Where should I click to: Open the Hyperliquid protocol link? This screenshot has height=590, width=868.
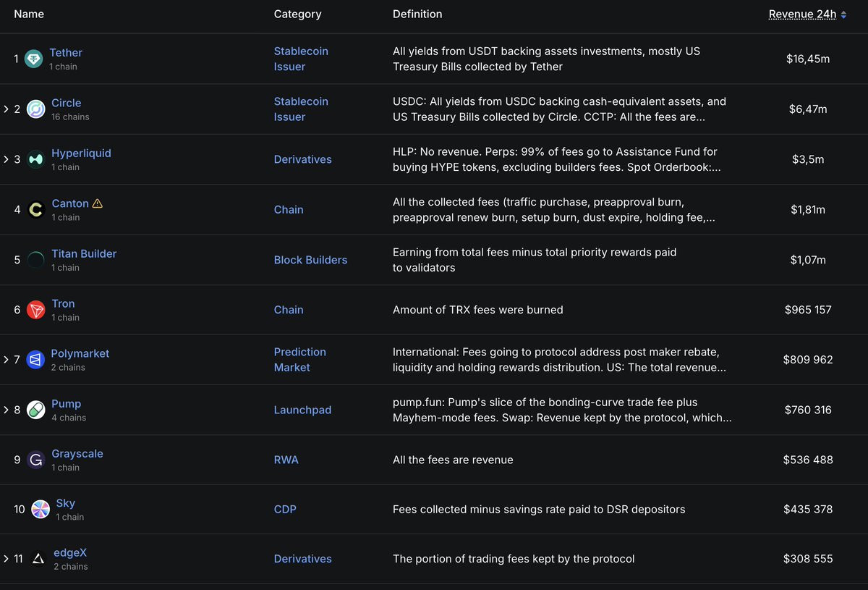[81, 153]
